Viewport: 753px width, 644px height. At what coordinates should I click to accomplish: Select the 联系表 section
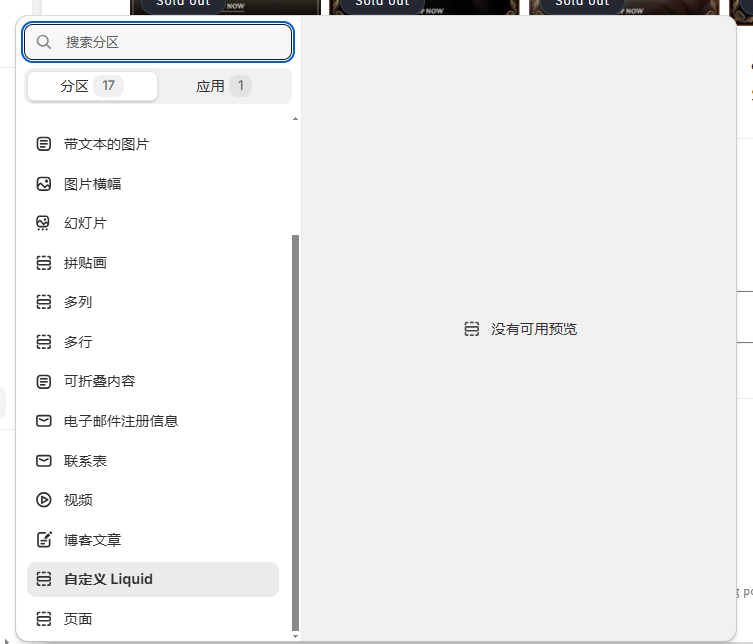click(x=153, y=461)
